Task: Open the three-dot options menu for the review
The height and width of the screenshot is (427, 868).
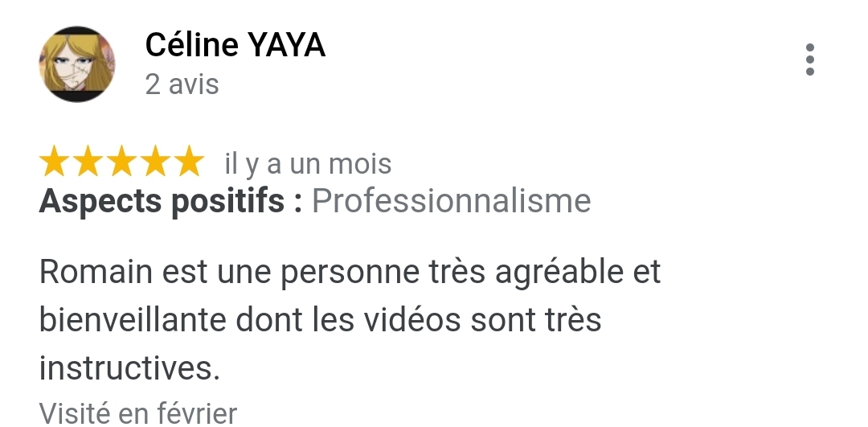Action: tap(810, 60)
